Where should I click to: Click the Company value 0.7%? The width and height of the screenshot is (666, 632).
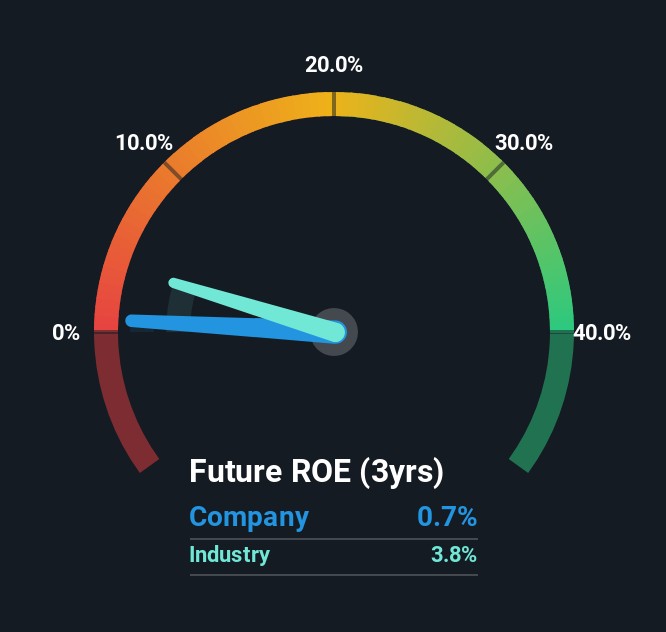click(447, 517)
